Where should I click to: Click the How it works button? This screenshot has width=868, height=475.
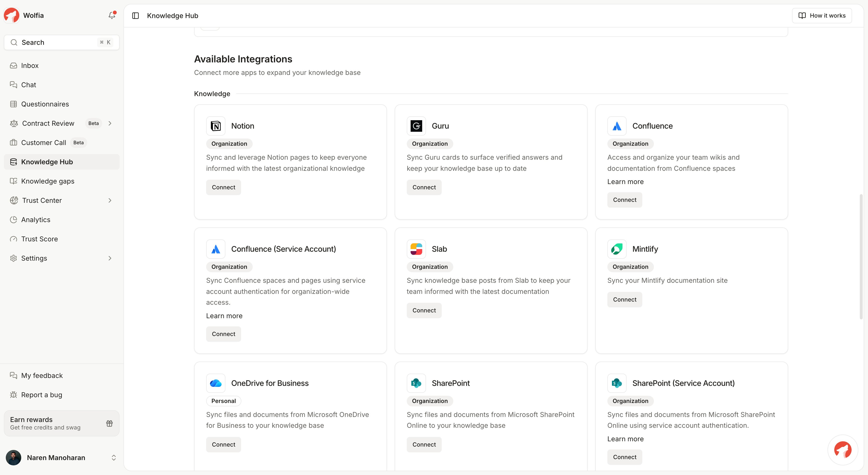click(x=822, y=15)
